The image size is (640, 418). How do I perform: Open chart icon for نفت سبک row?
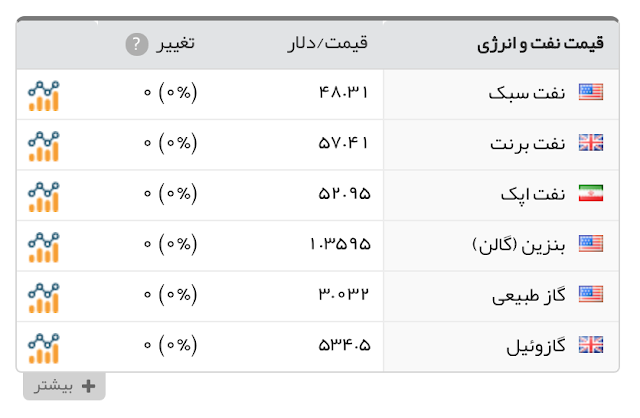[x=44, y=96]
